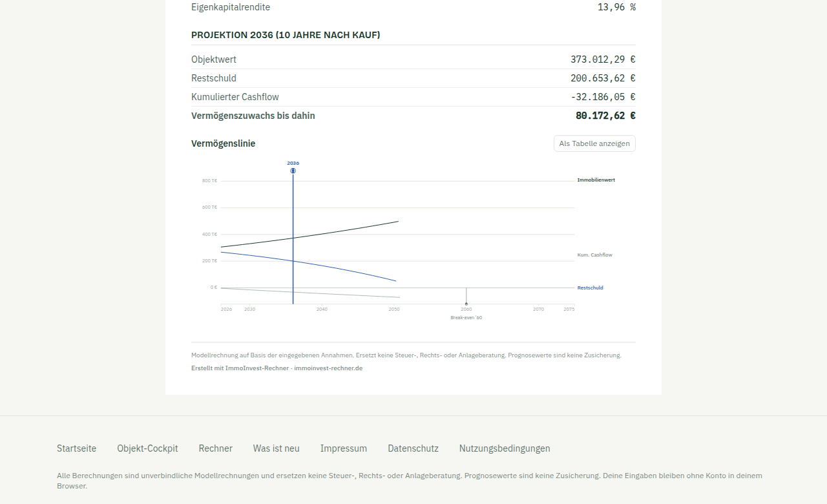The image size is (827, 504).
Task: Click Erstellt mit ImmoInvest-Rechner credit line
Action: tap(277, 368)
